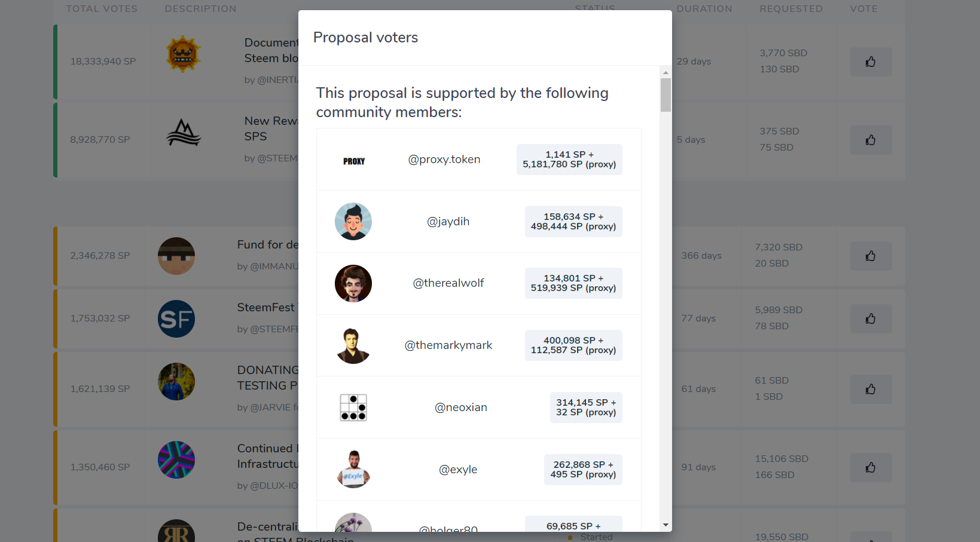Click the voters list scrollbar thumb
The width and height of the screenshot is (980, 542).
click(x=665, y=95)
